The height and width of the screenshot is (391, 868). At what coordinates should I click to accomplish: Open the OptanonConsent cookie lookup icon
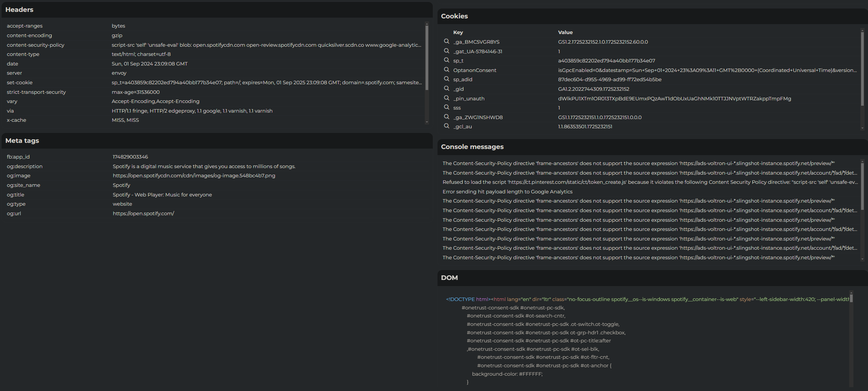(x=446, y=70)
